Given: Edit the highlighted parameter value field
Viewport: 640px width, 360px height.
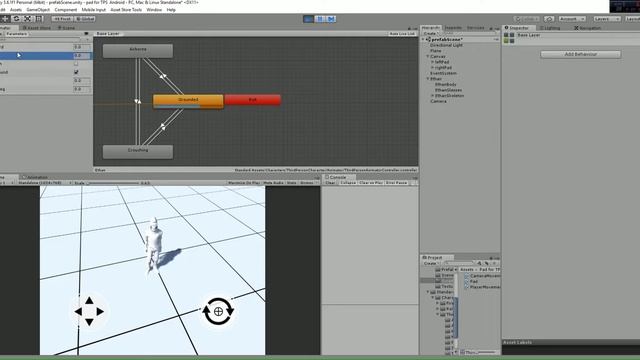Looking at the screenshot, I should (x=81, y=56).
